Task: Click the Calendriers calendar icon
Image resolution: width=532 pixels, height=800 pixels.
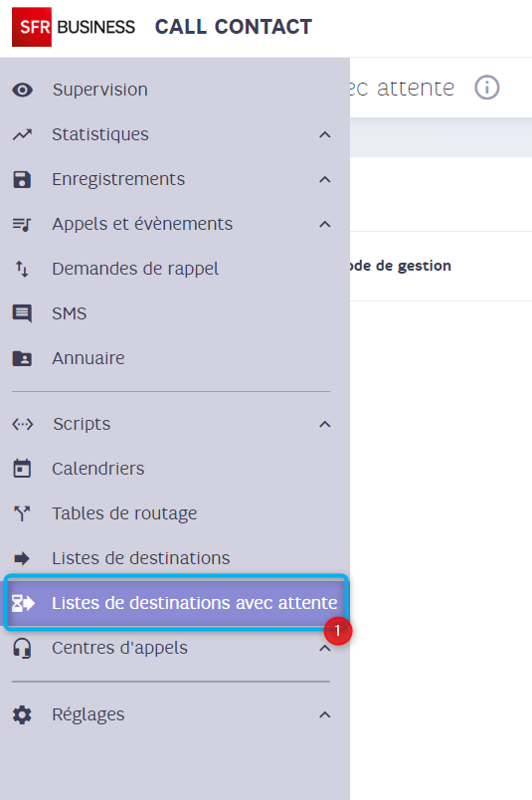Action: 22,469
